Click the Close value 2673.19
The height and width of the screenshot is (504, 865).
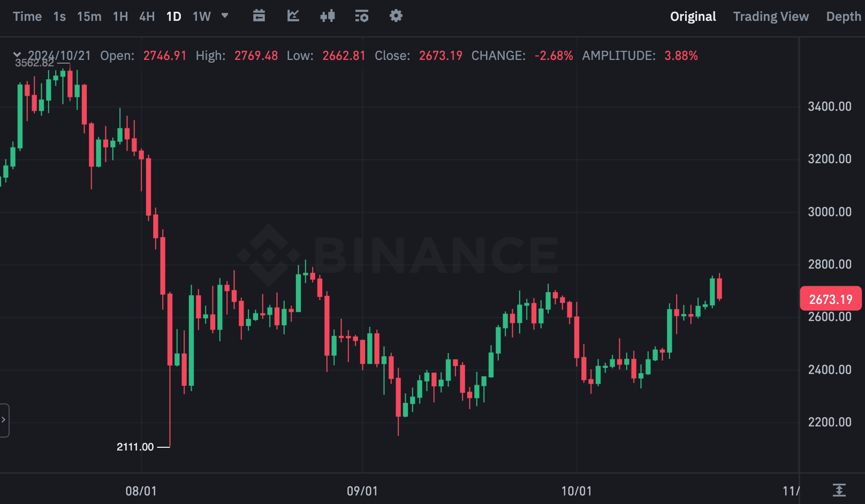[x=441, y=56]
